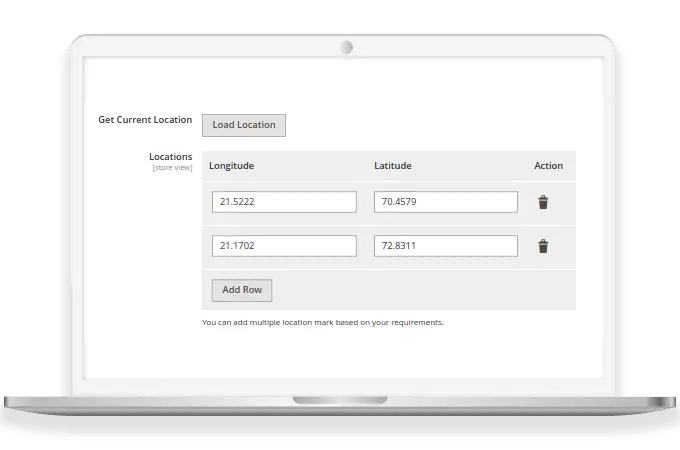Select the Latitude field showing 72.8311
Screen dimensions: 680x450
(445, 246)
